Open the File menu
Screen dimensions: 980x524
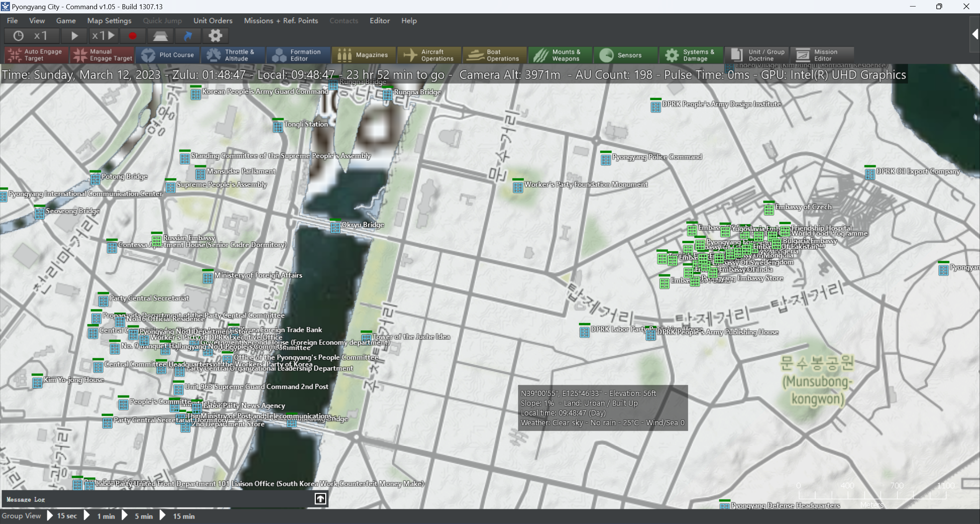[12, 21]
